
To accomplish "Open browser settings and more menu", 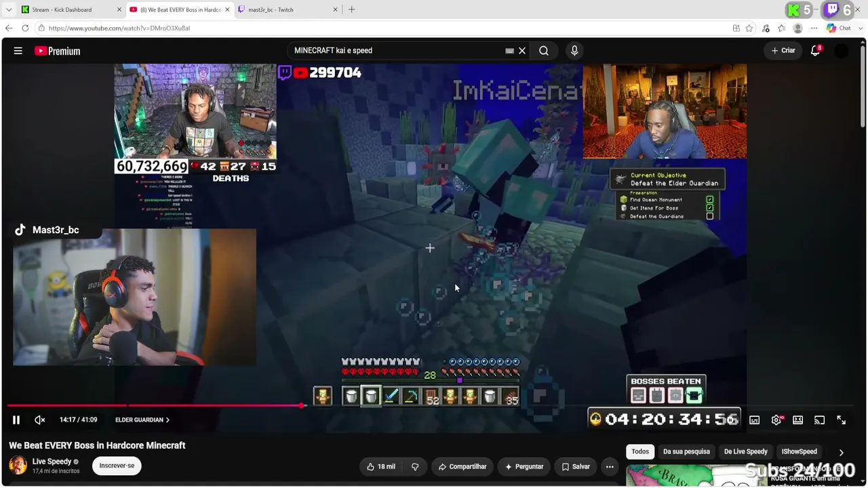I will [x=814, y=28].
